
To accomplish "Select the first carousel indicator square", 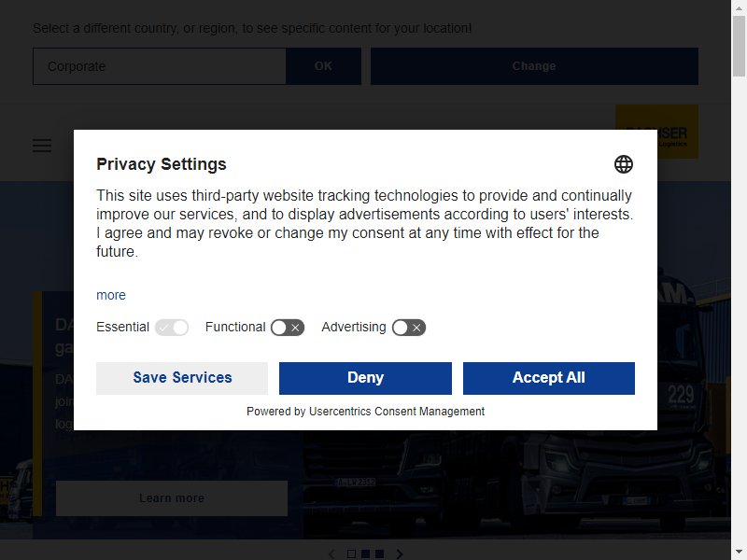I will (352, 553).
